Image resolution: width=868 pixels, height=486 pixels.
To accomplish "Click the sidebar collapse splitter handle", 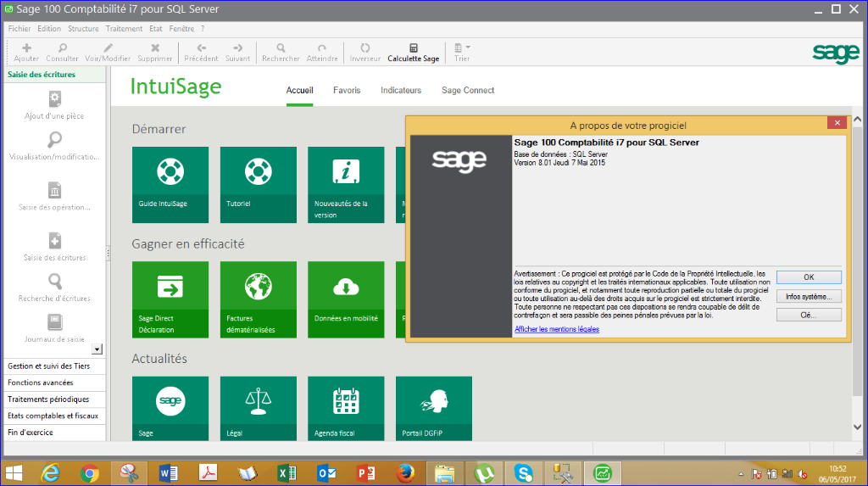I will (x=108, y=254).
